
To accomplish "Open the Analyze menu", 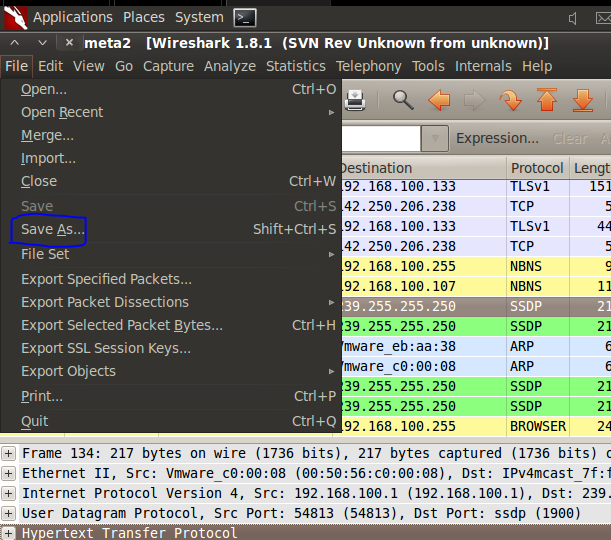I will [x=230, y=66].
